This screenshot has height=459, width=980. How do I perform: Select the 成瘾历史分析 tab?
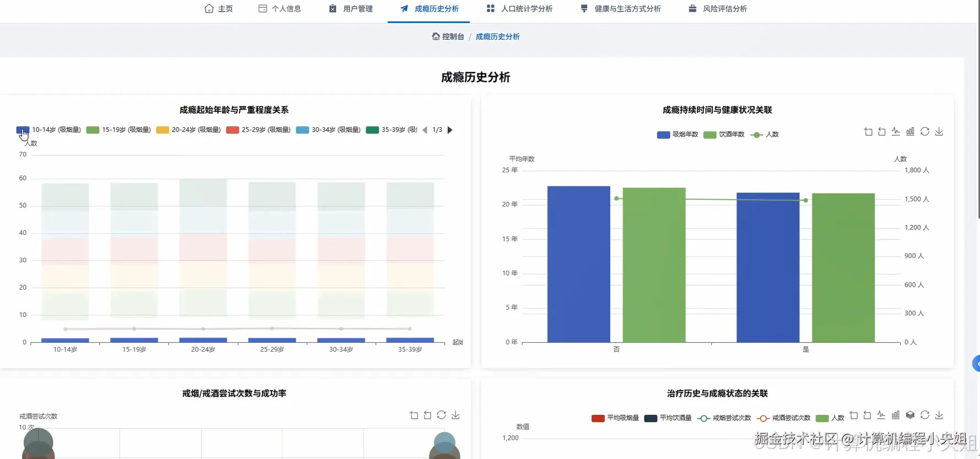coord(429,9)
